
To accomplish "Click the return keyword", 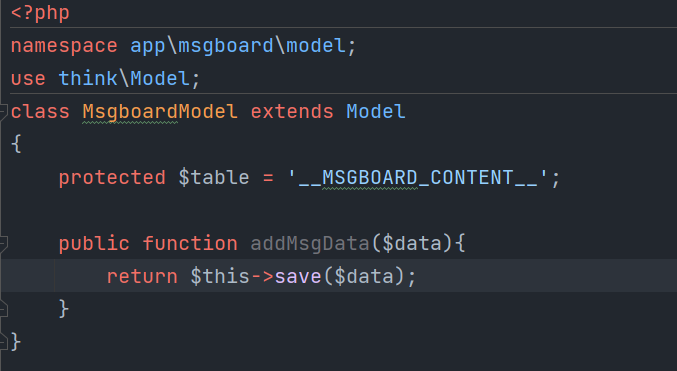I will (142, 277).
